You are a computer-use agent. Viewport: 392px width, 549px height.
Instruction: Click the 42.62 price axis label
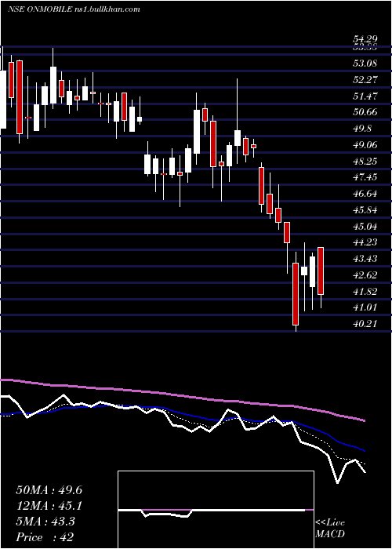[365, 274]
